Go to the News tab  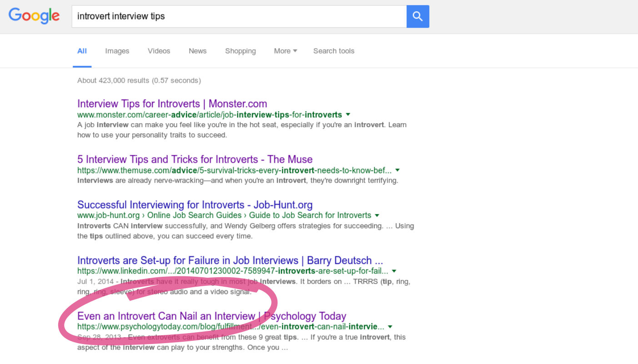198,51
